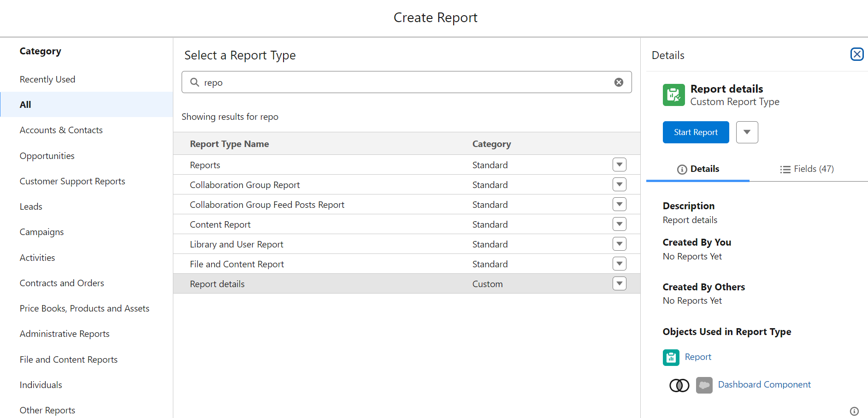This screenshot has width=868, height=418.
Task: Open the Collaboration Group Report row dropdown
Action: pos(619,184)
